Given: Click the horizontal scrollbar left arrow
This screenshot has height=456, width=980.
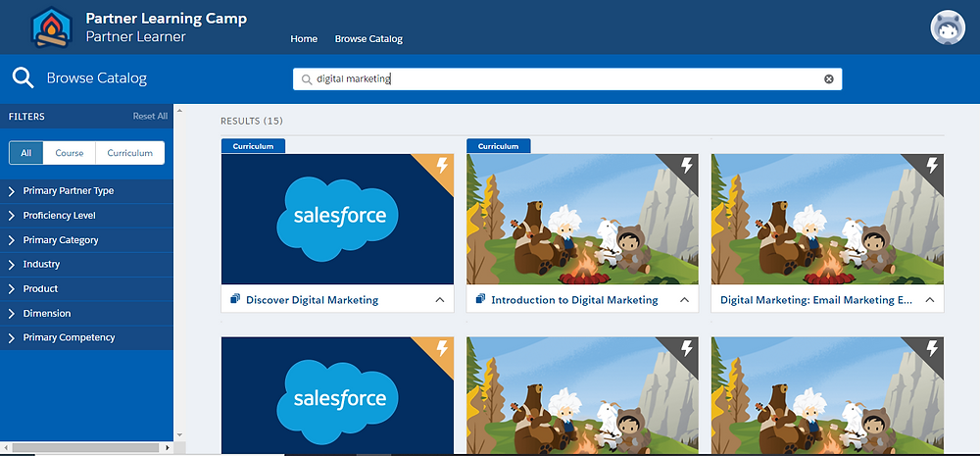Looking at the screenshot, I should pos(6,448).
